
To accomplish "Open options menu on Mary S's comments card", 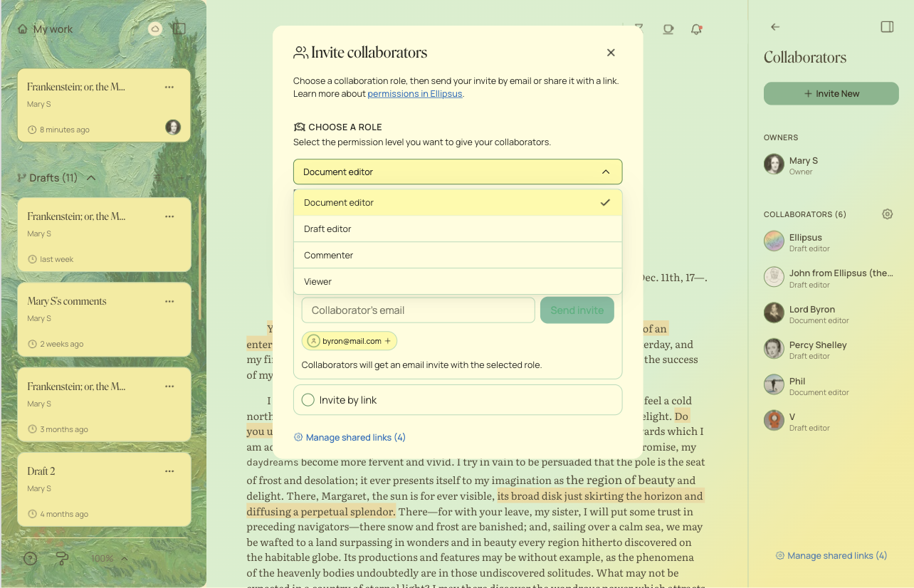I will tap(169, 301).
